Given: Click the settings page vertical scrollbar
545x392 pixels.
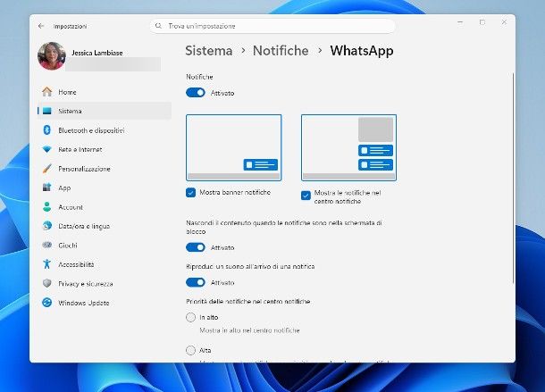Looking at the screenshot, I should point(513,179).
